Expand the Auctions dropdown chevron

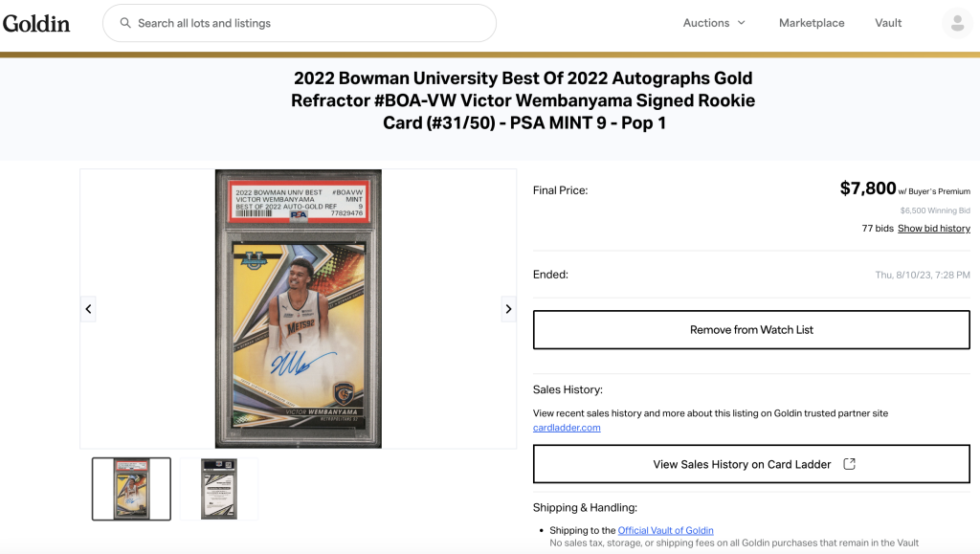point(742,23)
